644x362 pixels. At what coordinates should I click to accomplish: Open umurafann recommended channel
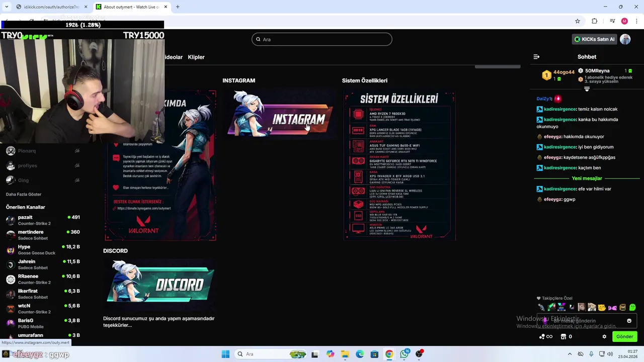click(43, 335)
